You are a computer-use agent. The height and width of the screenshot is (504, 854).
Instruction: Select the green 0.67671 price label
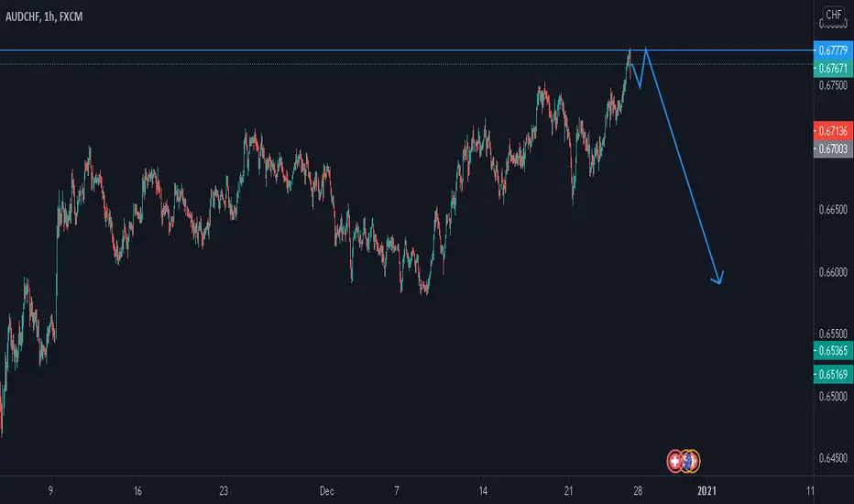(x=833, y=68)
